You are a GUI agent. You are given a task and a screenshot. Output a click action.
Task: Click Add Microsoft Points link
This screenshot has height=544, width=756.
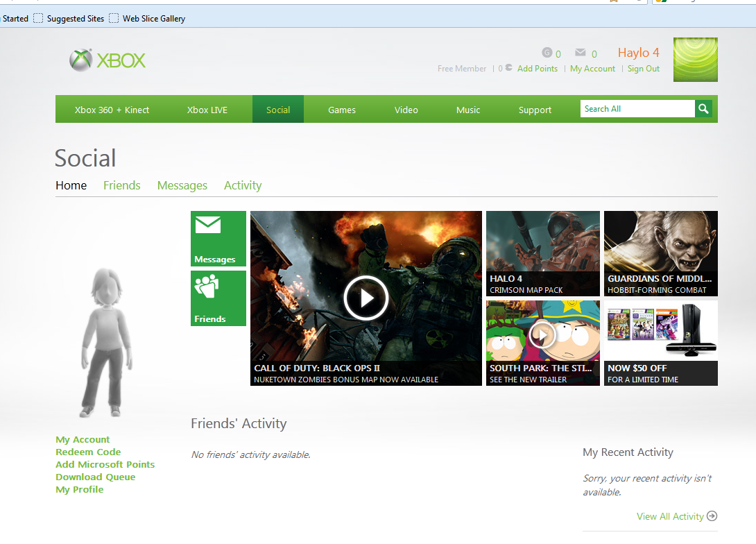pyautogui.click(x=105, y=464)
